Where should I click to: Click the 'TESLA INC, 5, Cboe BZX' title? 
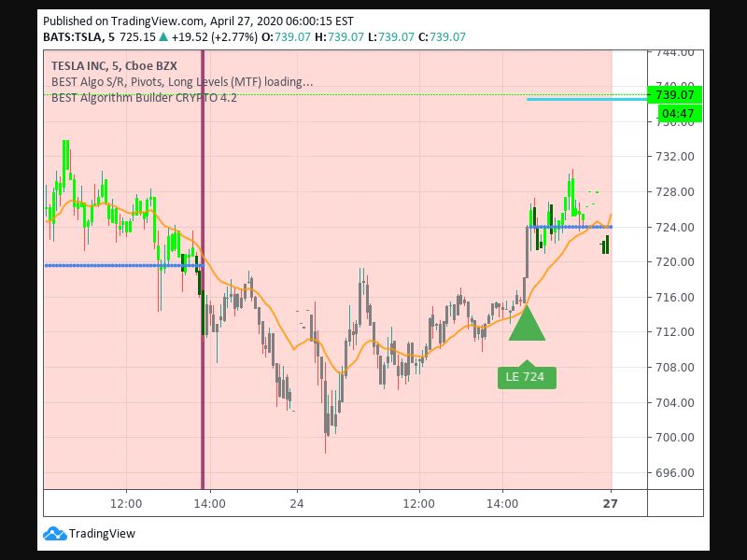[114, 65]
